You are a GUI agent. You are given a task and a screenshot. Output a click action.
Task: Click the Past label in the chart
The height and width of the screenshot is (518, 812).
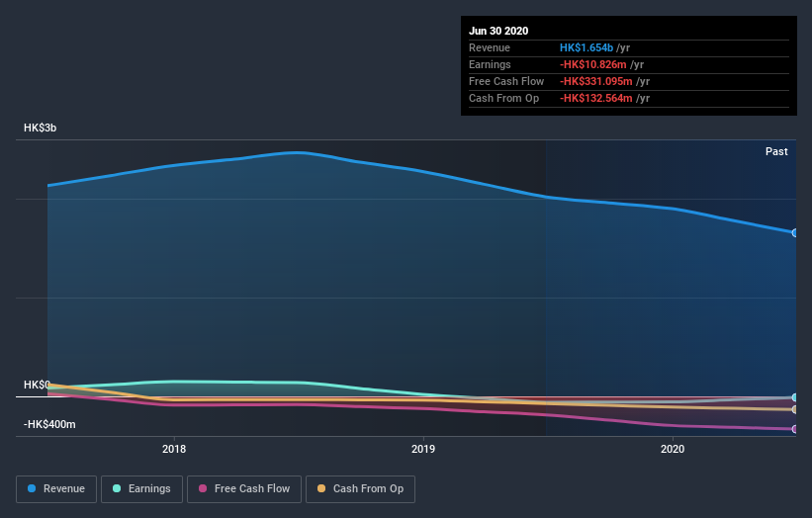pos(776,151)
